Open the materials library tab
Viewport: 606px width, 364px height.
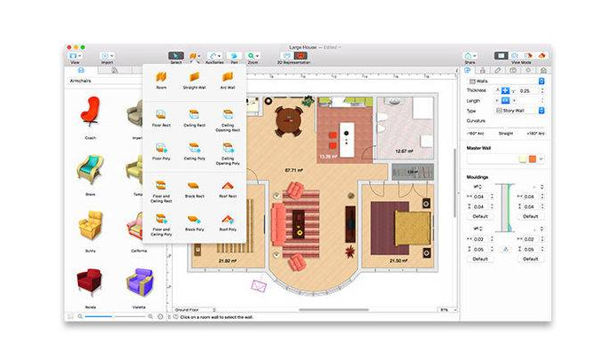[x=114, y=70]
